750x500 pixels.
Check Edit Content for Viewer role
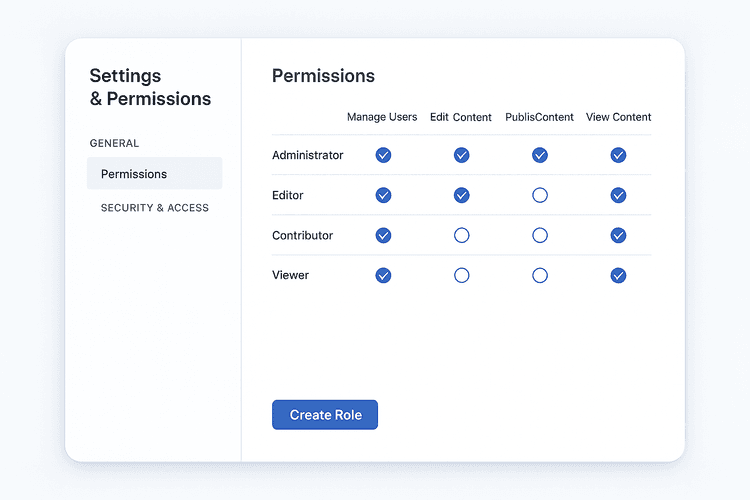point(461,275)
